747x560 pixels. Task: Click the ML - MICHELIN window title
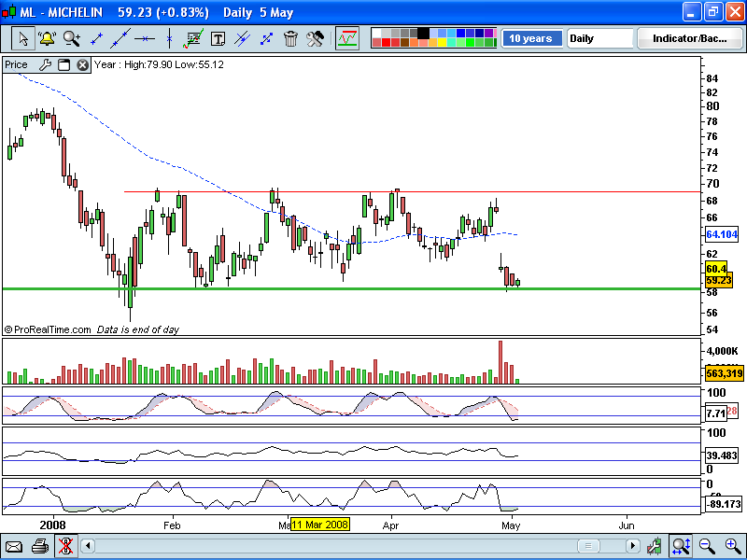[62, 12]
